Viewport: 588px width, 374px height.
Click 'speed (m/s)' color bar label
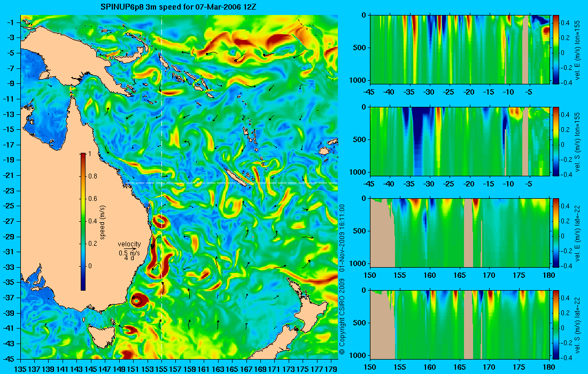coord(103,222)
